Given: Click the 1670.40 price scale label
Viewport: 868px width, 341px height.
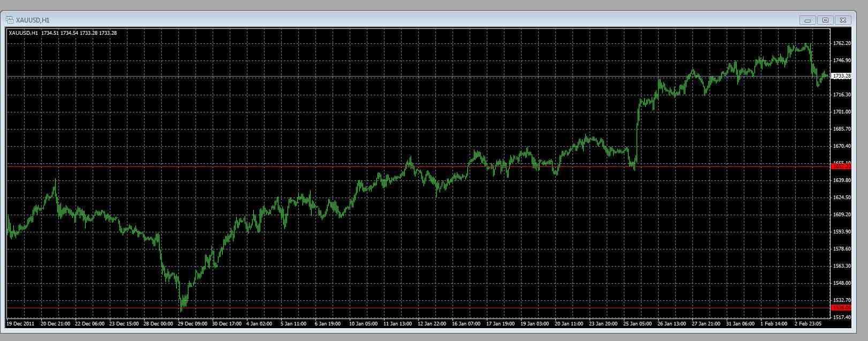Looking at the screenshot, I should (842, 146).
